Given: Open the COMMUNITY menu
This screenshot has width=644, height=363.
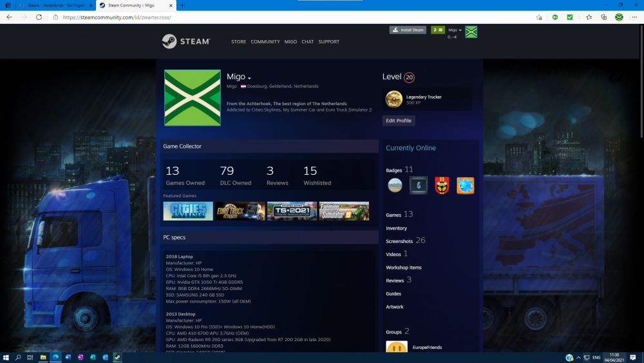Looking at the screenshot, I should [265, 41].
